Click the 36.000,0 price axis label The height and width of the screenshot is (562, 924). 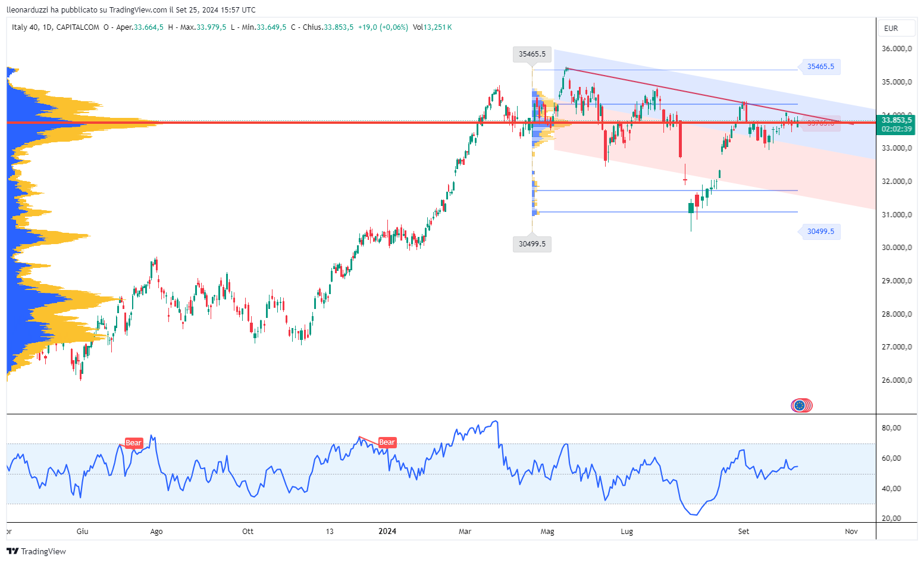[x=897, y=49]
